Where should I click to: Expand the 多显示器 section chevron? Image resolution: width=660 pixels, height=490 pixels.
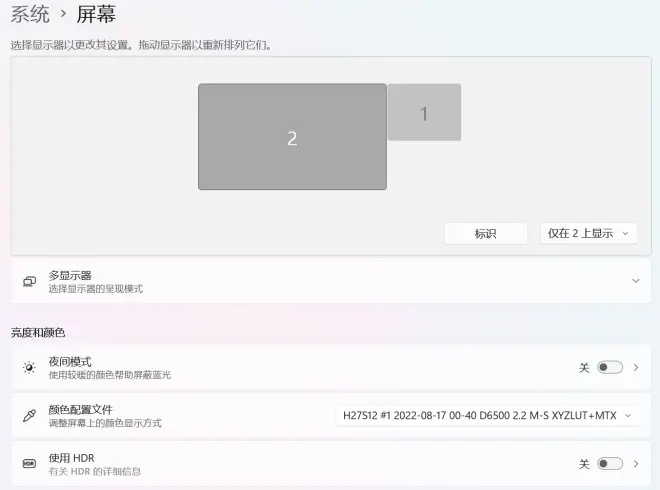click(x=636, y=281)
